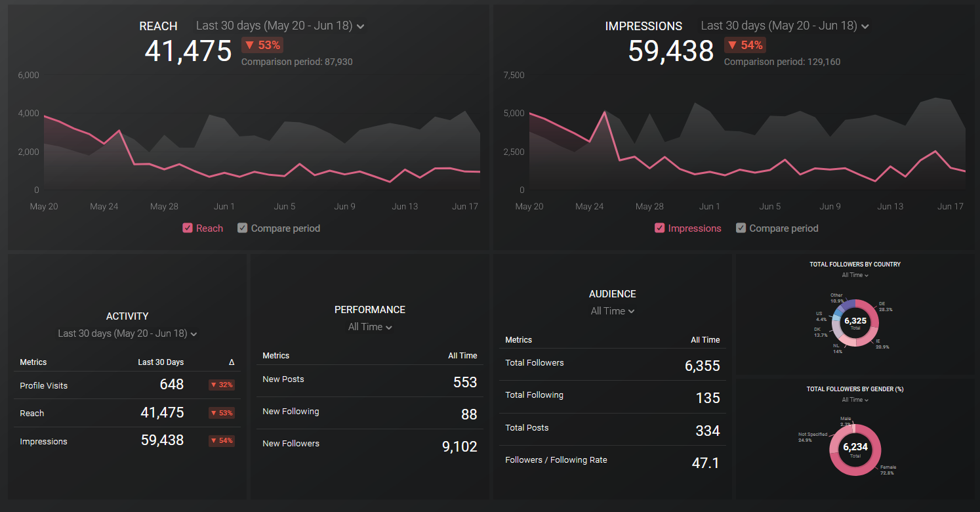The image size is (980, 512).
Task: Click the Not Specified 24.9% gender label
Action: point(812,437)
